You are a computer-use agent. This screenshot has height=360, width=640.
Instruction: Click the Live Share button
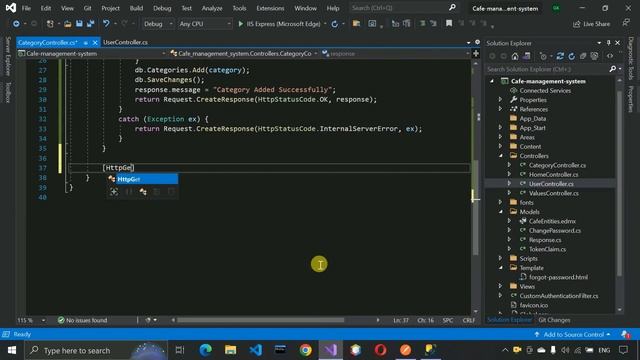591,24
